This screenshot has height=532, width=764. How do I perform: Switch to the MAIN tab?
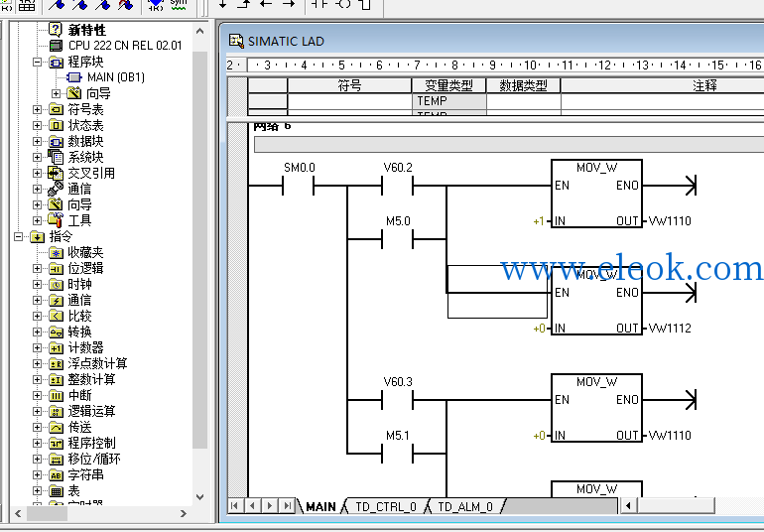[320, 506]
